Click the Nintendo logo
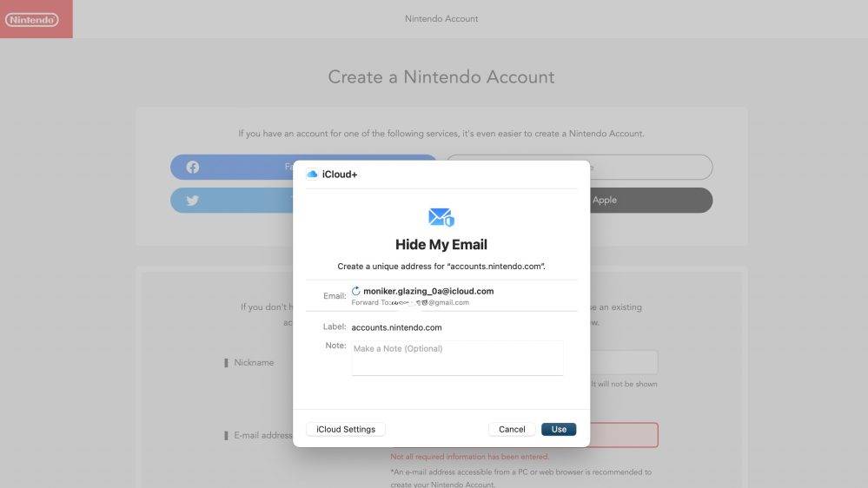 [32, 19]
